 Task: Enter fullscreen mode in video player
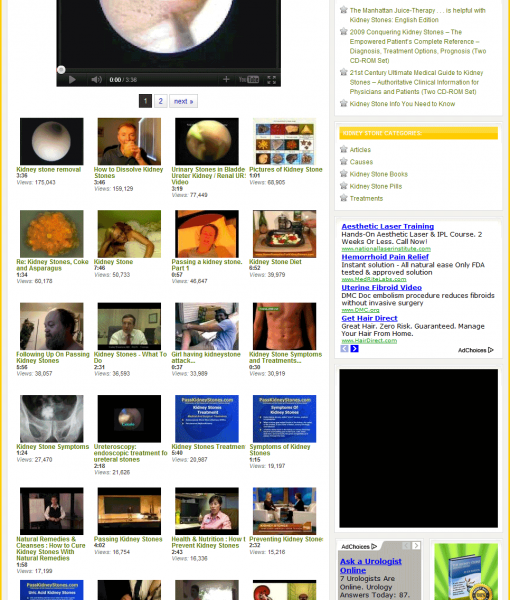click(x=271, y=80)
